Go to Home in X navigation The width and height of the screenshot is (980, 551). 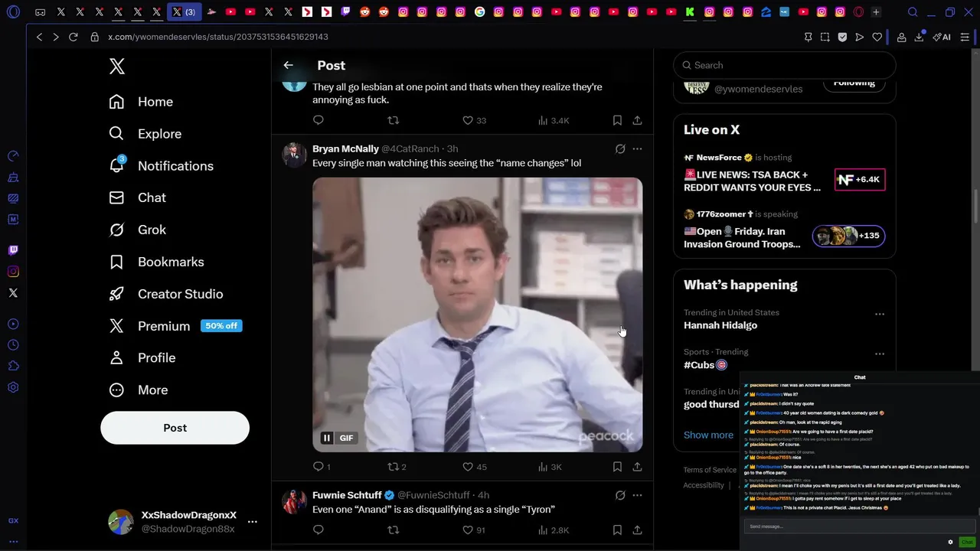(x=141, y=102)
